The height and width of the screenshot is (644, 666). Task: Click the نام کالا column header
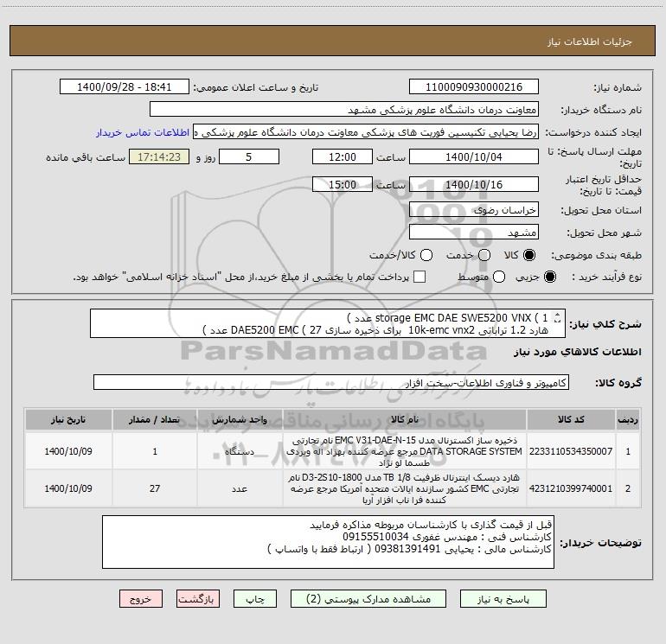[x=405, y=420]
